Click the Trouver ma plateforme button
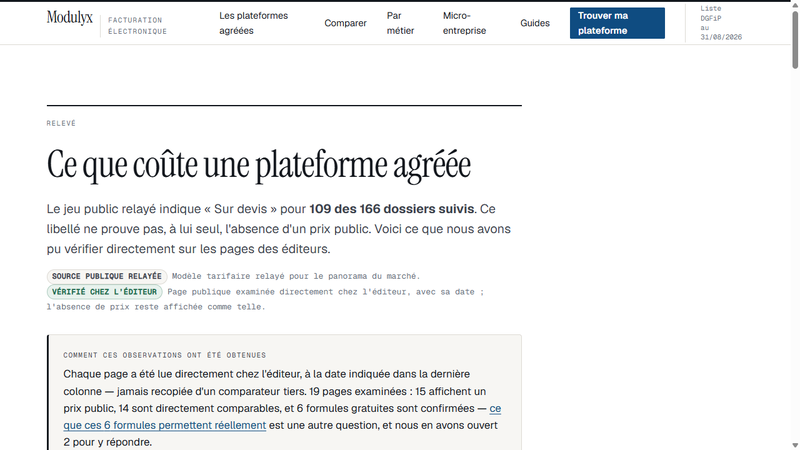Screen dimensions: 800x450 (617, 23)
